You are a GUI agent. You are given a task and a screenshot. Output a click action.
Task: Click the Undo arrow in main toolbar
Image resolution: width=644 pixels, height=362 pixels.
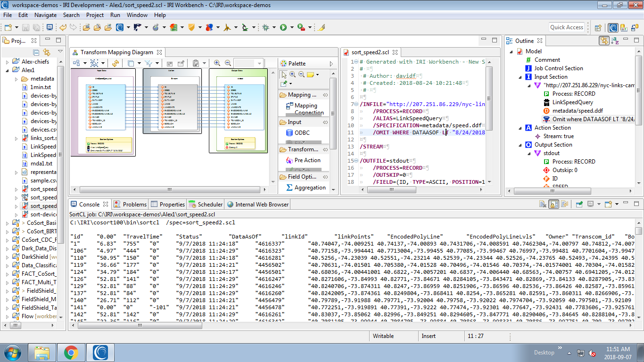(x=63, y=27)
